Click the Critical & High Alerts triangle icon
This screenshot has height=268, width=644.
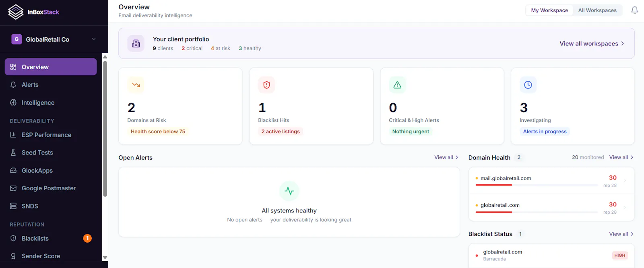397,85
